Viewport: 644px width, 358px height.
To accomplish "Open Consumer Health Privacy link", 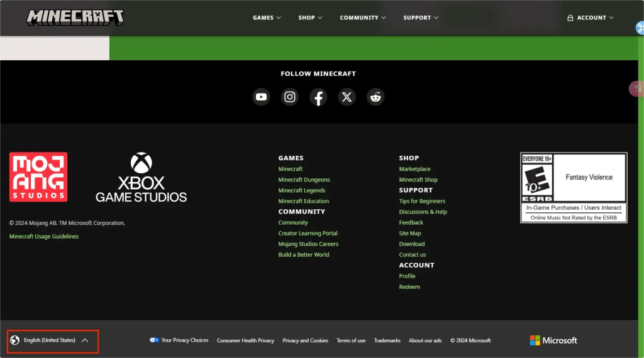I will point(246,340).
